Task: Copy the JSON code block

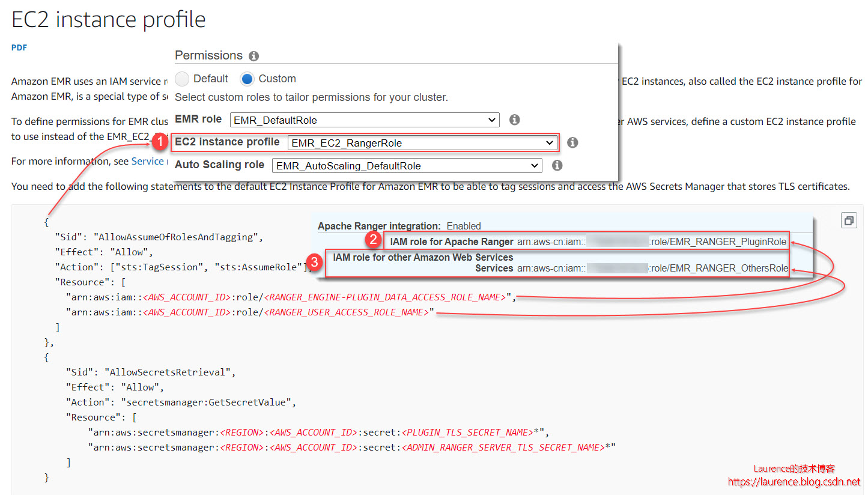Action: [x=849, y=220]
